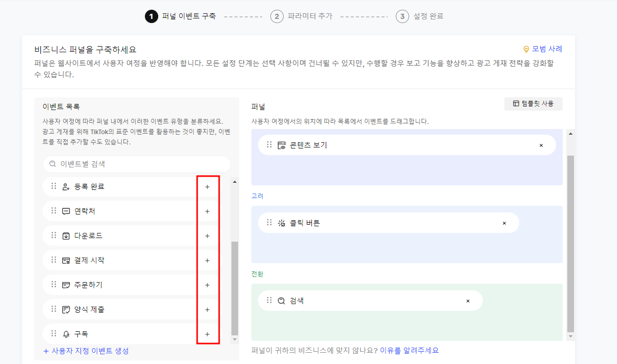Open the 템플릿 사용 option
This screenshot has height=364, width=617.
pos(533,103)
